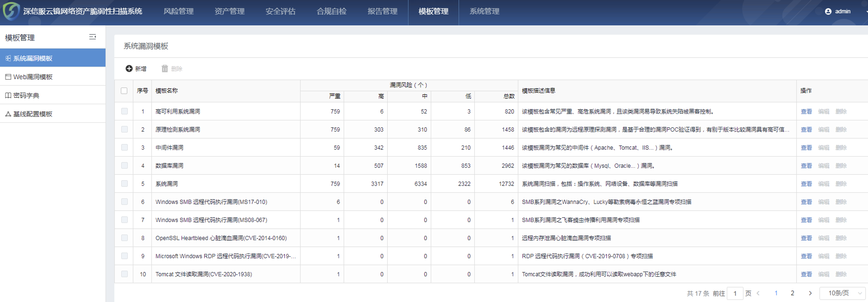Click the admin user avatar icon
868x302 pixels.
[828, 11]
